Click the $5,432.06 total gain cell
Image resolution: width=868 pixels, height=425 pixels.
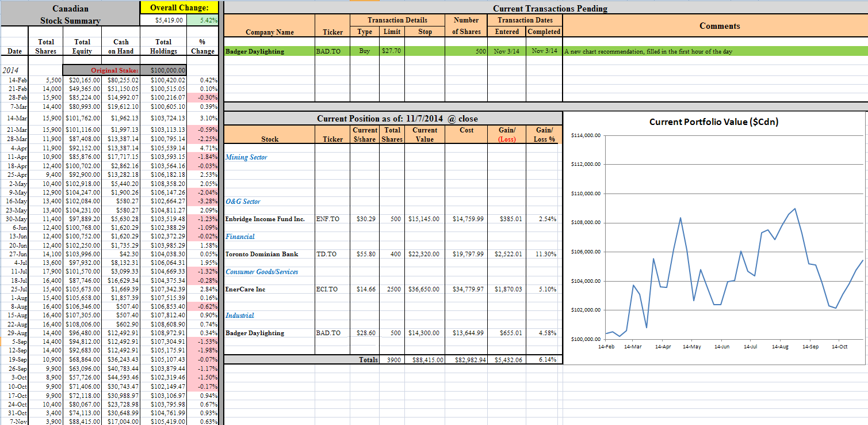pyautogui.click(x=508, y=360)
